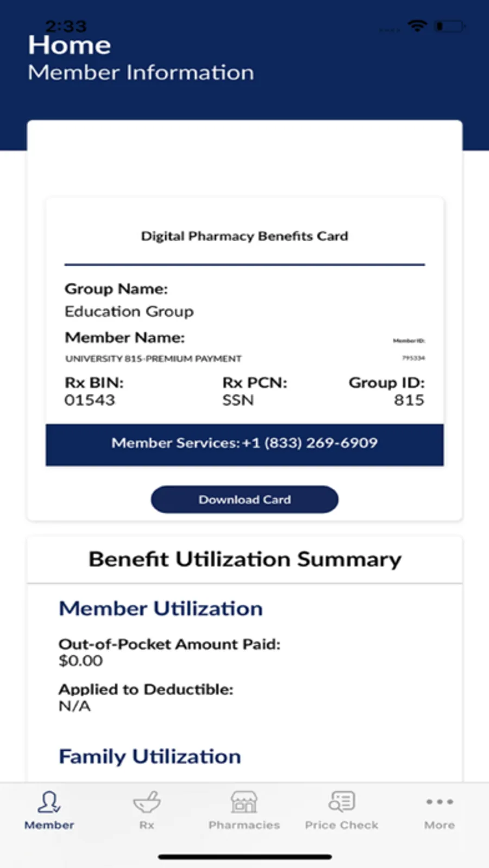Select the Pharmacies tab label

pos(244,825)
